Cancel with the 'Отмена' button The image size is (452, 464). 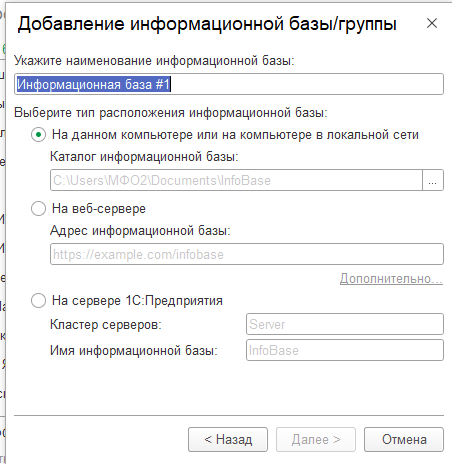[404, 440]
